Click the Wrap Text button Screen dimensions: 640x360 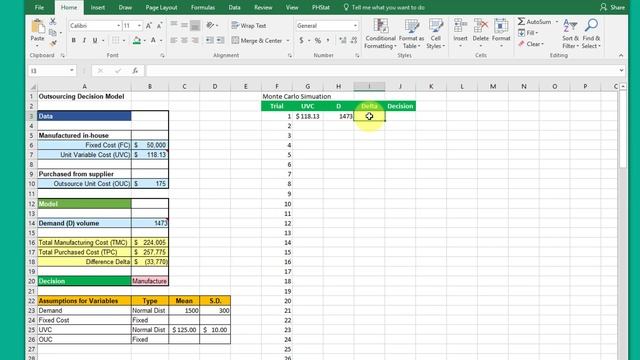(x=249, y=25)
